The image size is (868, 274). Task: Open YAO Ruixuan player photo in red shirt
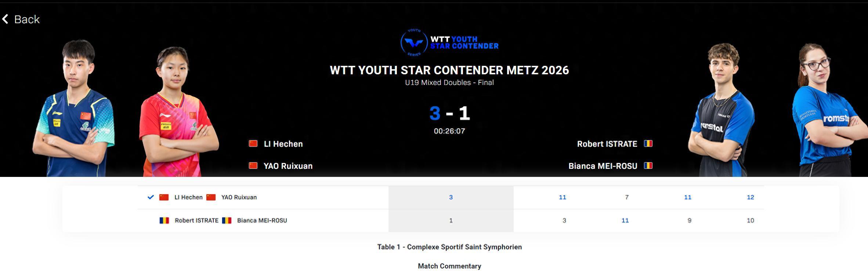pyautogui.click(x=176, y=114)
